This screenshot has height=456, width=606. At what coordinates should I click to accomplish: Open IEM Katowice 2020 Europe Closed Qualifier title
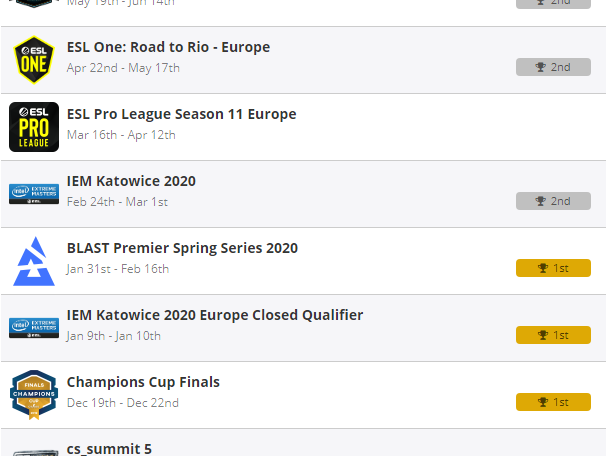[214, 315]
